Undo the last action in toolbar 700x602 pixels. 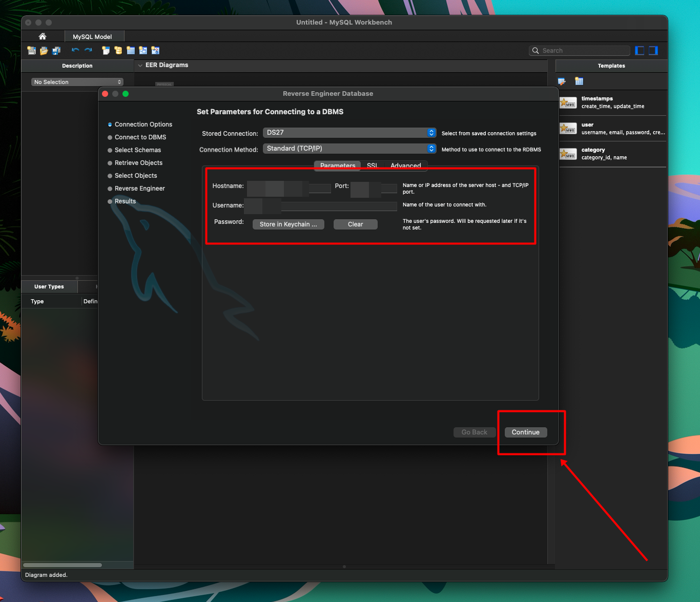(75, 50)
